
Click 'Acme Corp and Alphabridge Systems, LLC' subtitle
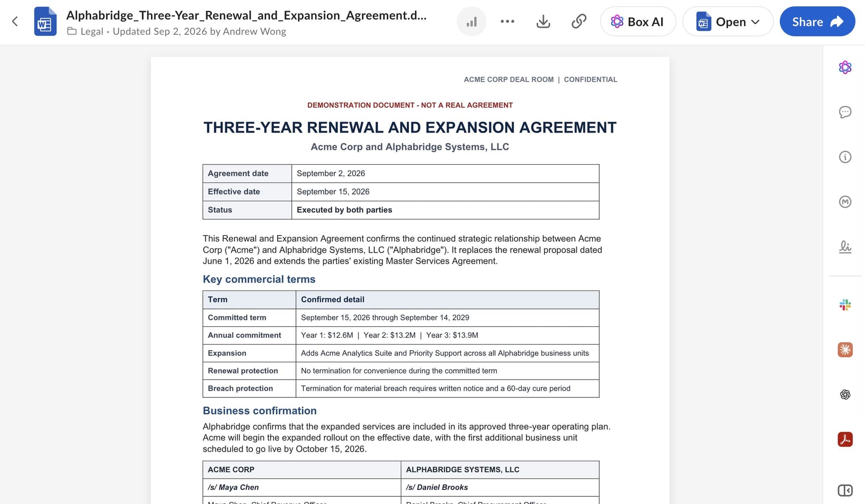(x=410, y=147)
